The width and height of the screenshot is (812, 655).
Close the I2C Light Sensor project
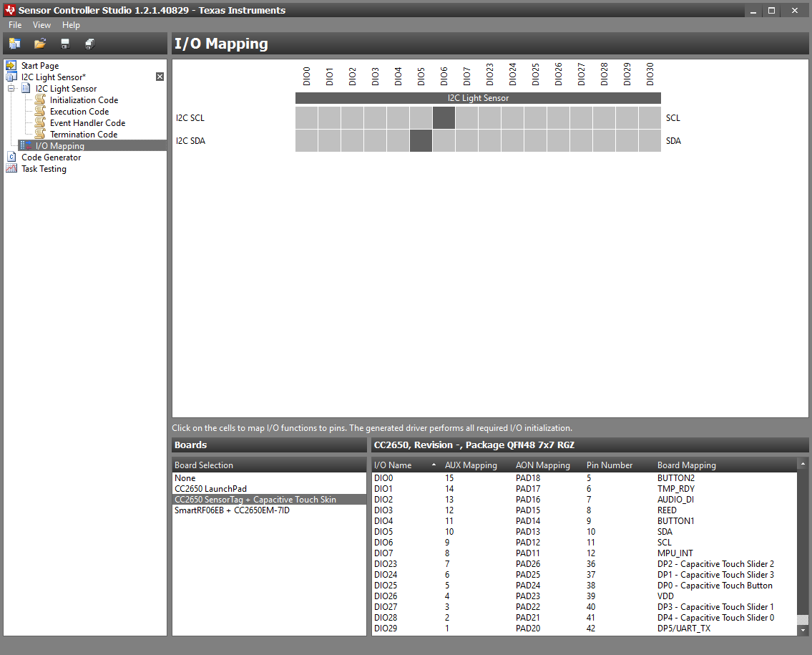click(x=160, y=77)
